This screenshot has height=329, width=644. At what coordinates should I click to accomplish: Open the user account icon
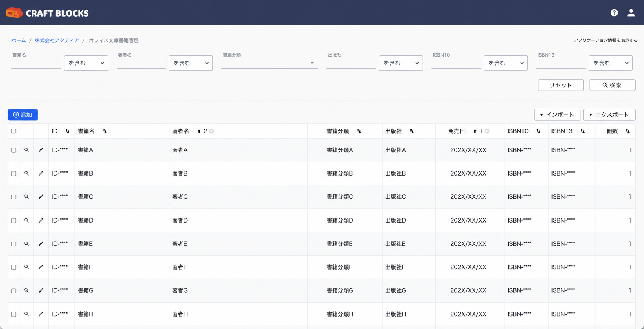[x=631, y=13]
